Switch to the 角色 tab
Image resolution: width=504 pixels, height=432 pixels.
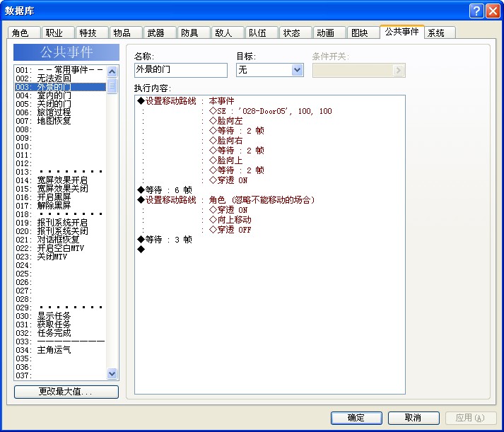point(23,33)
